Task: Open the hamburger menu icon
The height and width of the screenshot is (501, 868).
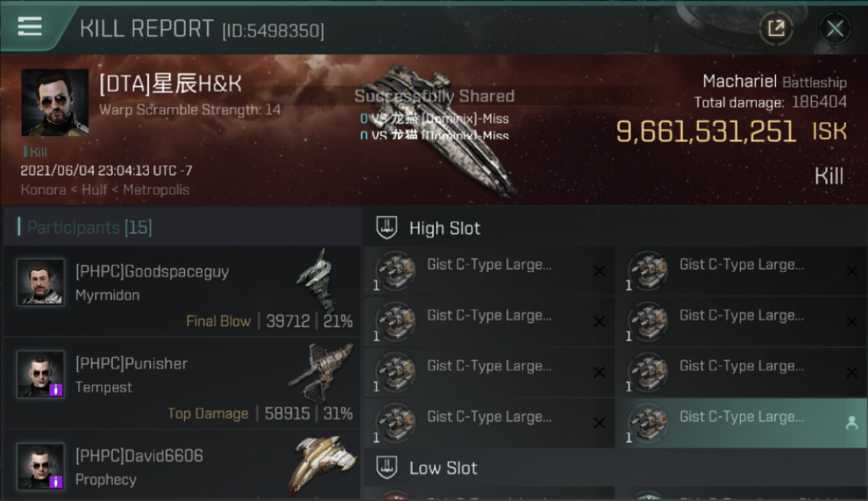Action: click(30, 26)
